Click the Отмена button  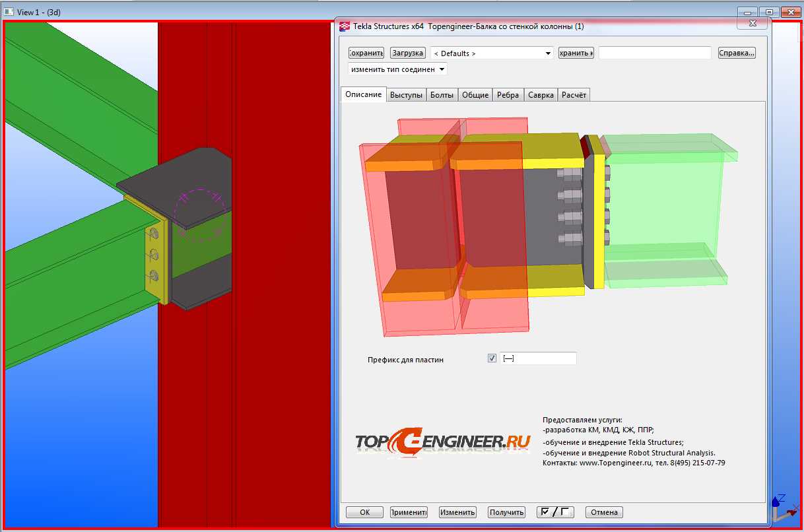point(604,512)
